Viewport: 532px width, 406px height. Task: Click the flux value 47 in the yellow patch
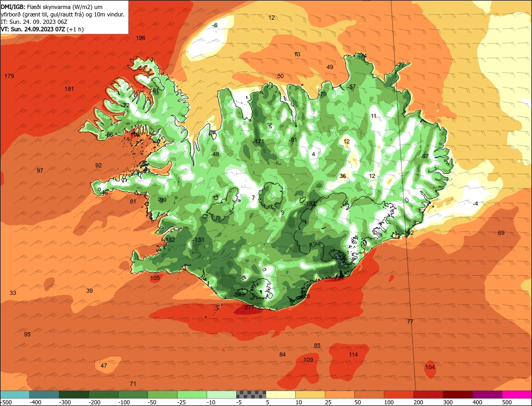104,366
